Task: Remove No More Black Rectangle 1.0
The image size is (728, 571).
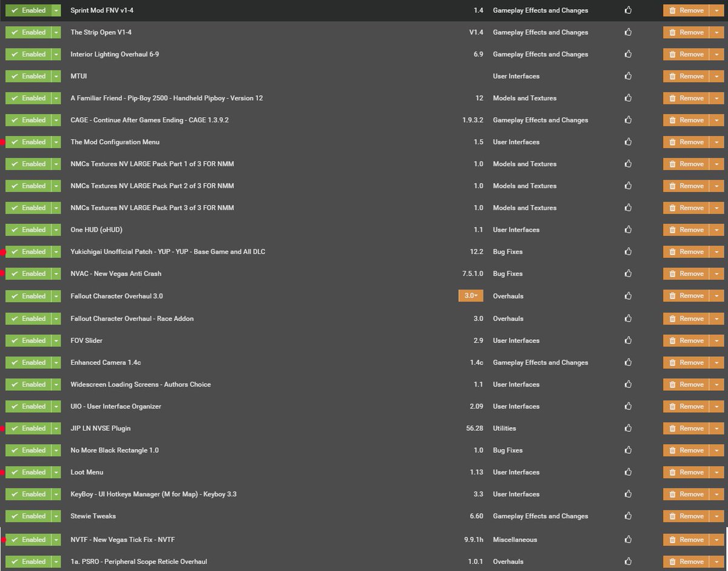Action: tap(686, 450)
